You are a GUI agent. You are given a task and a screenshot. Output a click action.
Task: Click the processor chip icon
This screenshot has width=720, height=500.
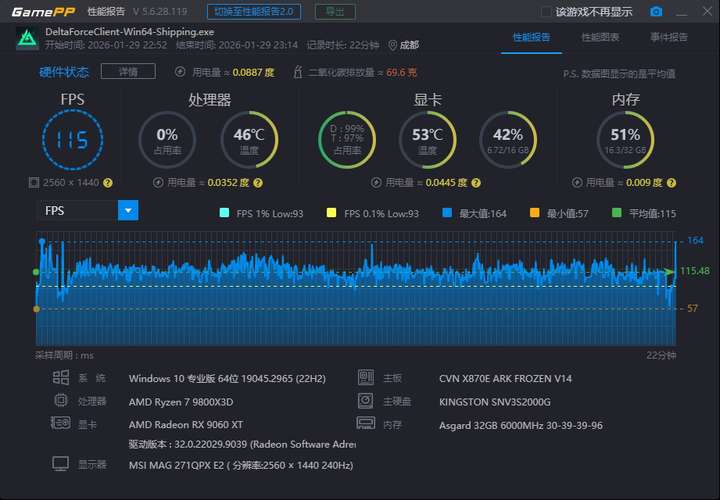coord(61,400)
